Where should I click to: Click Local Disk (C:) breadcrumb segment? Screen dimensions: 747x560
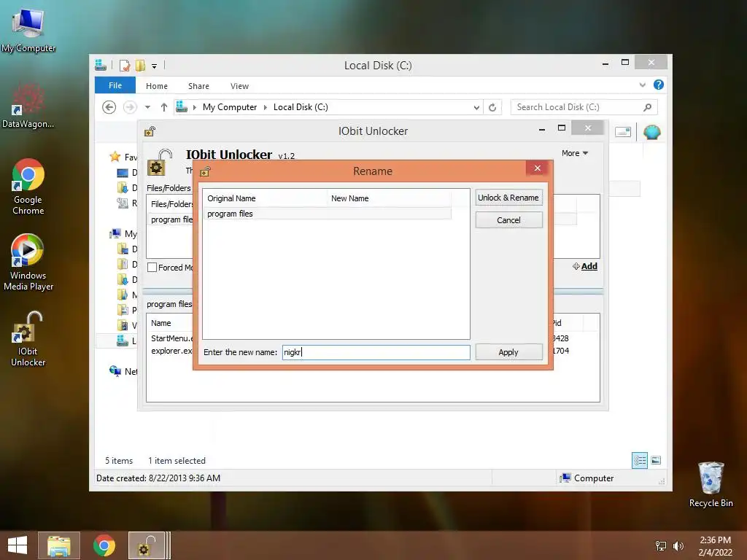point(301,107)
